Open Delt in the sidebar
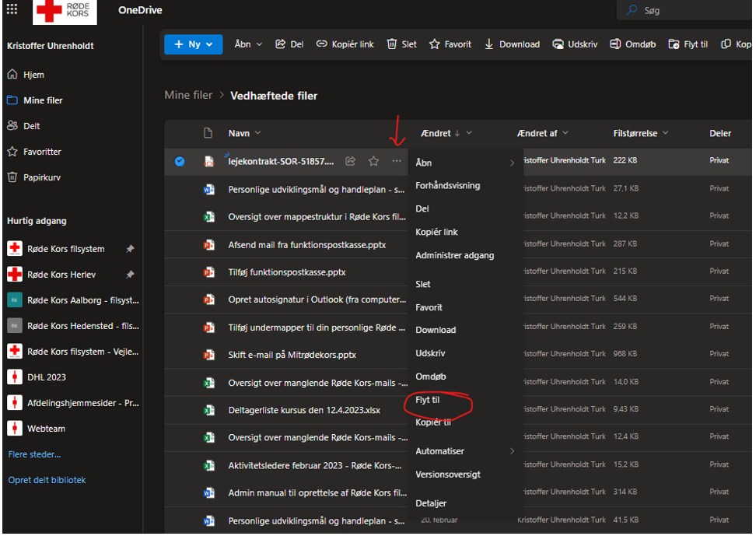This screenshot has height=536, width=756. [x=23, y=126]
